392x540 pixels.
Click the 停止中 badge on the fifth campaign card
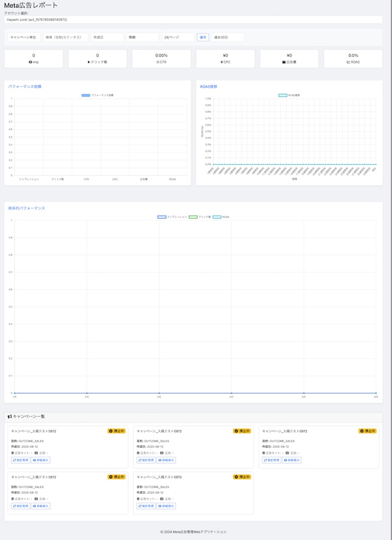click(242, 477)
